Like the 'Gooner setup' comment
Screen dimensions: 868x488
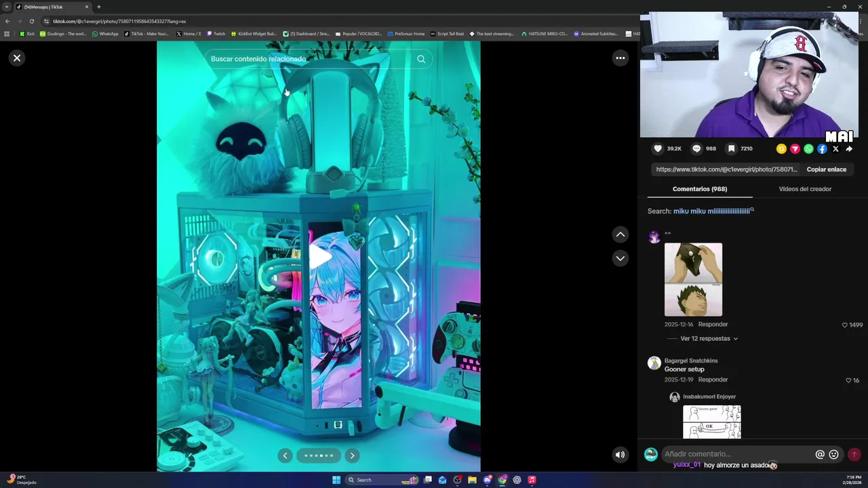click(848, 380)
